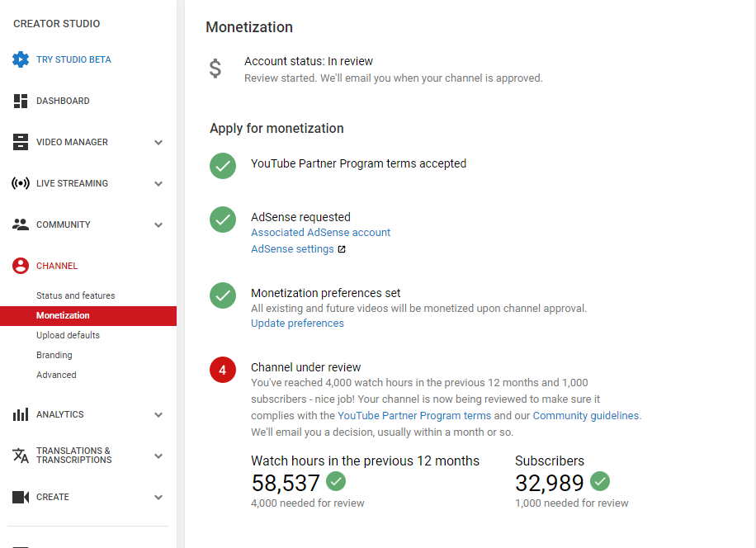Click the Creator Studio heading

[57, 24]
